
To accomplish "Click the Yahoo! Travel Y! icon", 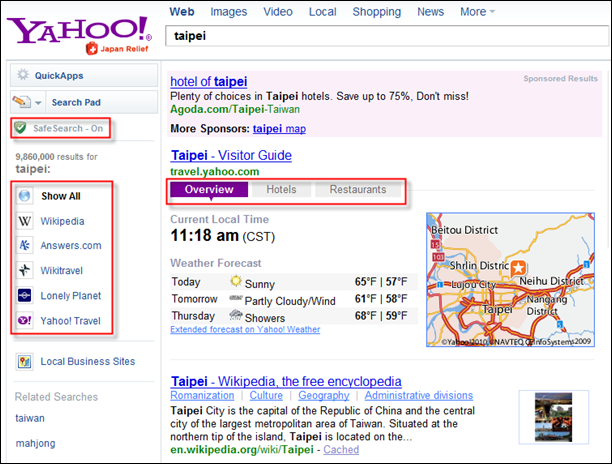I will [x=25, y=320].
